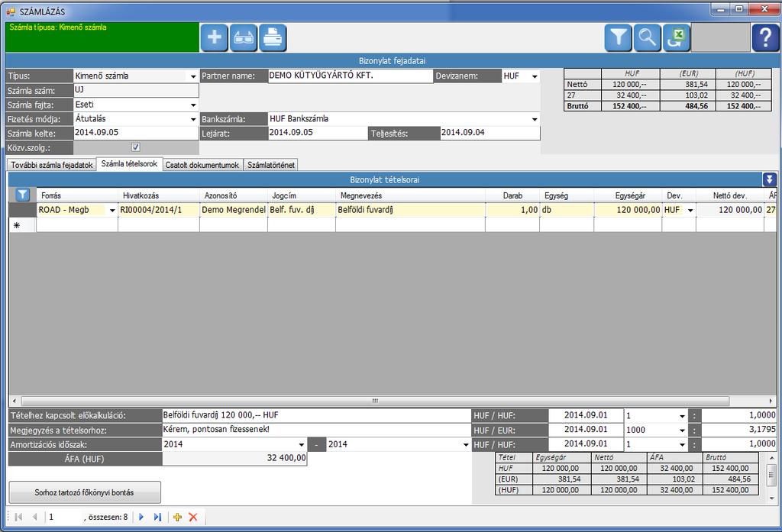Screen dimensions: 782x532
Task: Open the Csatolt dokumentumok tab
Action: tap(202, 165)
